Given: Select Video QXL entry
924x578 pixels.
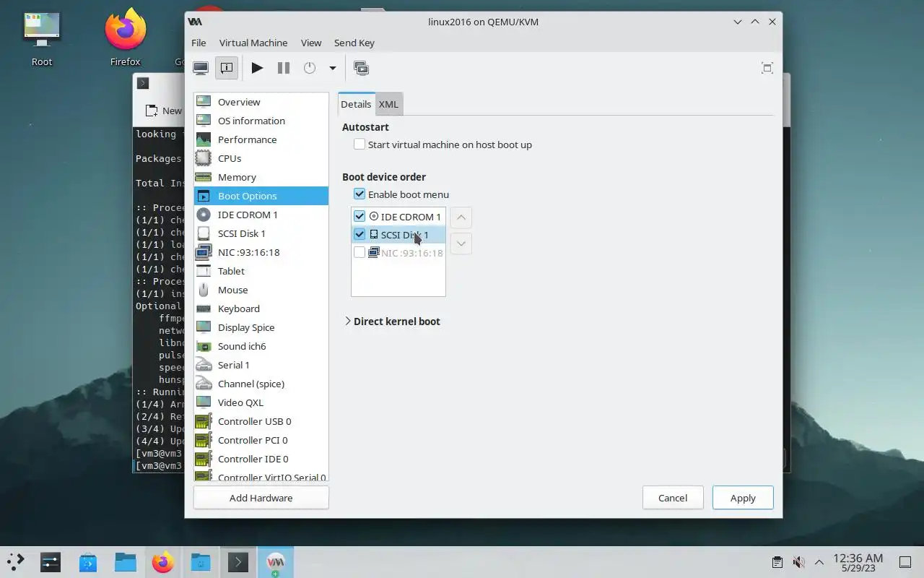Looking at the screenshot, I should 261,402.
